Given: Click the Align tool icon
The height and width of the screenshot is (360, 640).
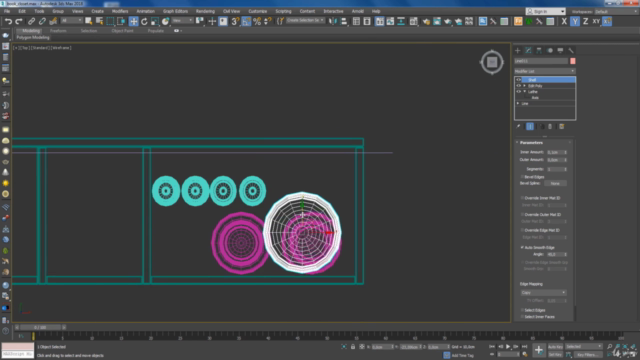Looking at the screenshot, I should pyautogui.click(x=344, y=21).
